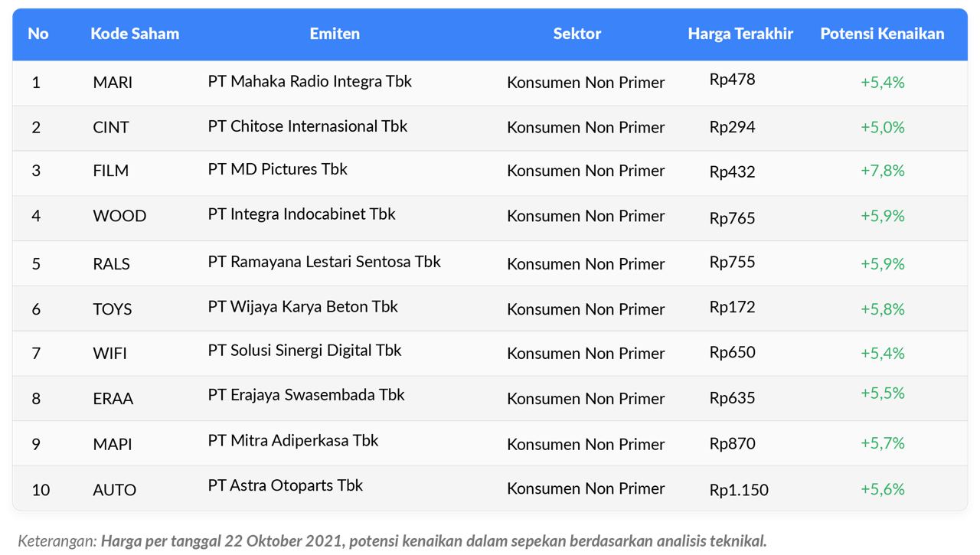The height and width of the screenshot is (555, 980).
Task: Select PT Mitra Adiperkasa Tbk
Action: pos(293,441)
